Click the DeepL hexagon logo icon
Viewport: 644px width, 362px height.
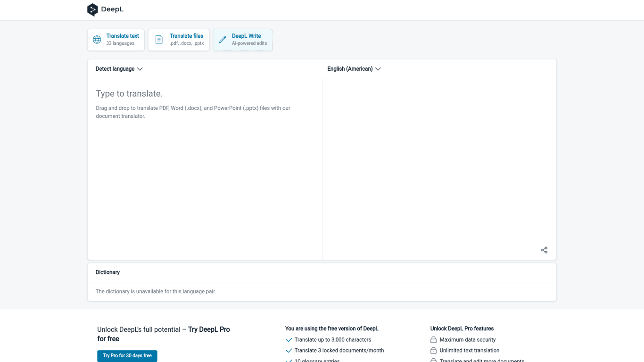(x=92, y=10)
